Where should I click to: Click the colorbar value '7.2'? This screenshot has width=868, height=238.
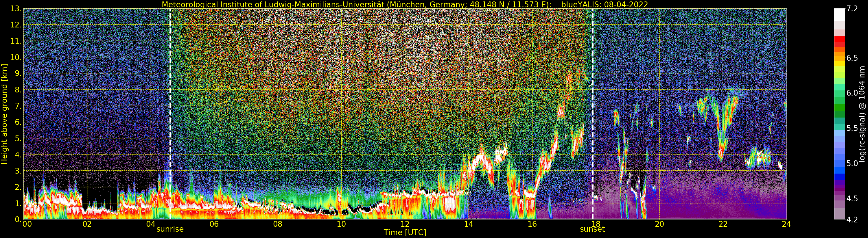[x=852, y=9]
